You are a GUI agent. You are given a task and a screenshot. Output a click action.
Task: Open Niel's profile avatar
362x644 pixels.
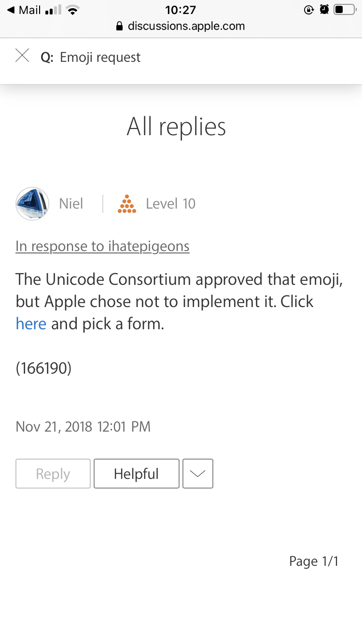pyautogui.click(x=32, y=204)
